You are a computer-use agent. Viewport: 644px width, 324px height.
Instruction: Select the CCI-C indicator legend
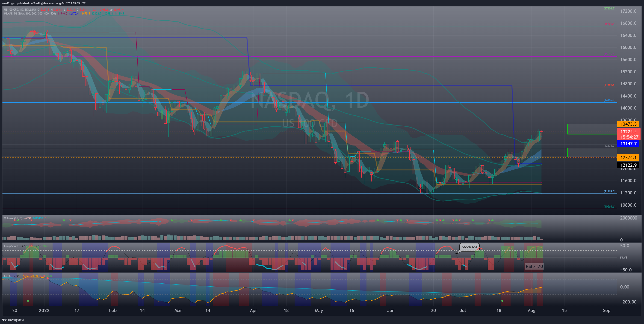point(8,276)
